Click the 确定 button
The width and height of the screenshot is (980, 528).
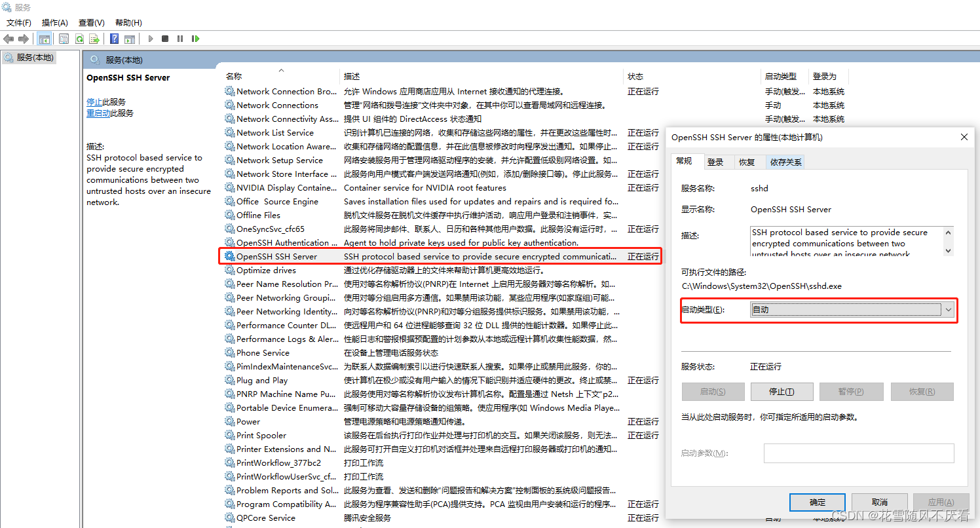818,502
